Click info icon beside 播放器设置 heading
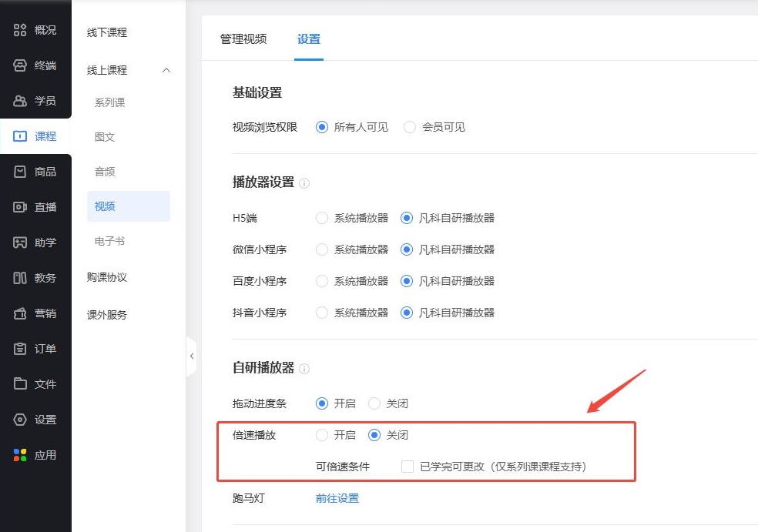Viewport: 758px width, 532px height. [304, 183]
